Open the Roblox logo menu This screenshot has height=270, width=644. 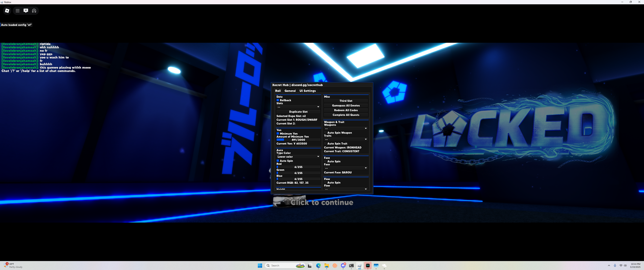click(7, 10)
